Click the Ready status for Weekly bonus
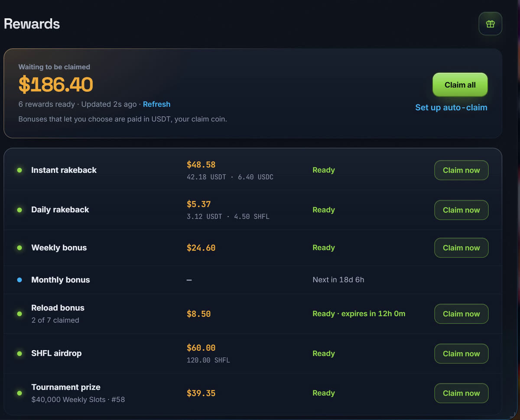The height and width of the screenshot is (420, 520). click(324, 248)
